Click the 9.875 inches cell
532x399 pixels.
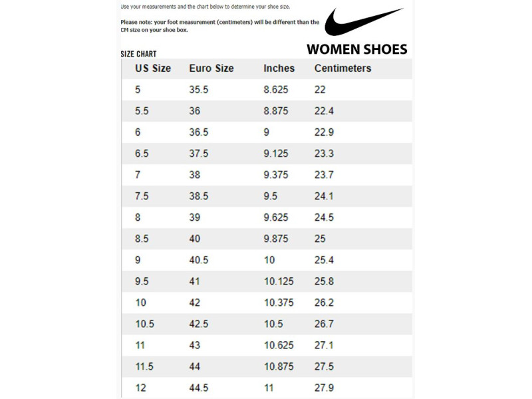pyautogui.click(x=276, y=239)
